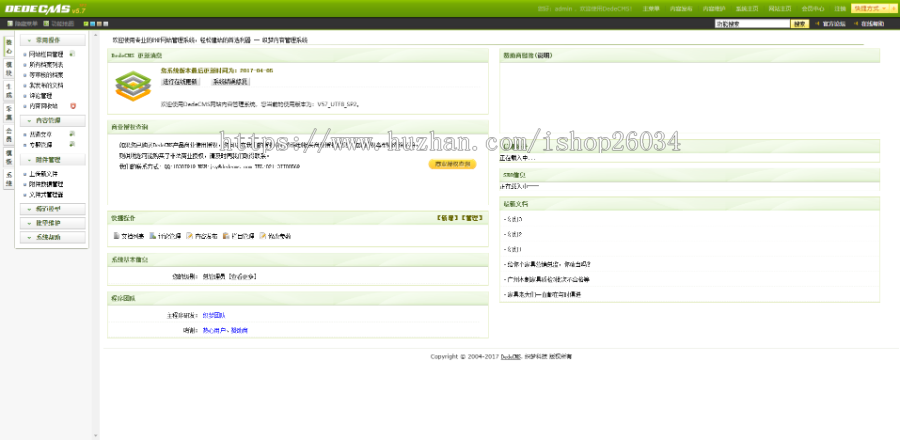Screen dimensions: 900x440
Task: Open 会员中心 in the top navigation
Action: [x=813, y=9]
